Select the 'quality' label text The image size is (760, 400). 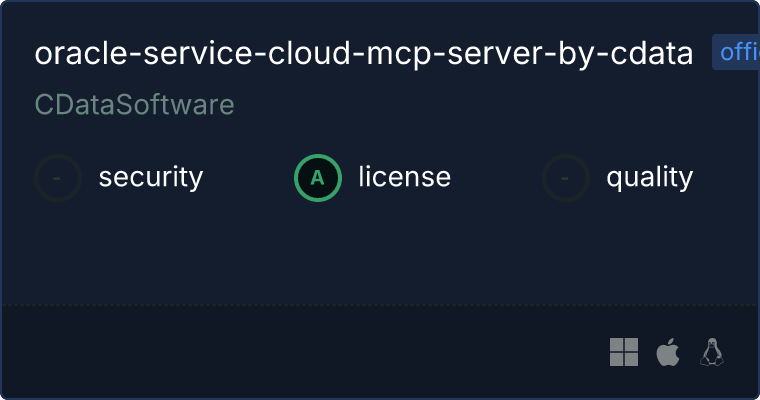tap(649, 177)
